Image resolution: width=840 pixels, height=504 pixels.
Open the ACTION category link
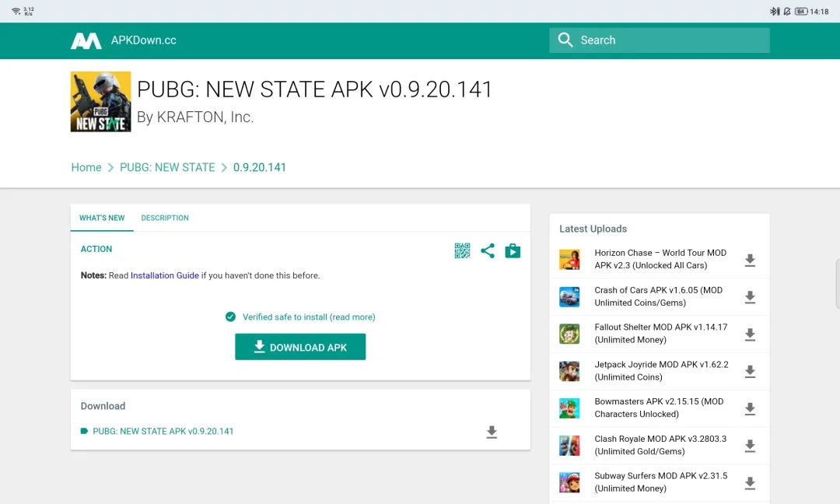pos(96,249)
